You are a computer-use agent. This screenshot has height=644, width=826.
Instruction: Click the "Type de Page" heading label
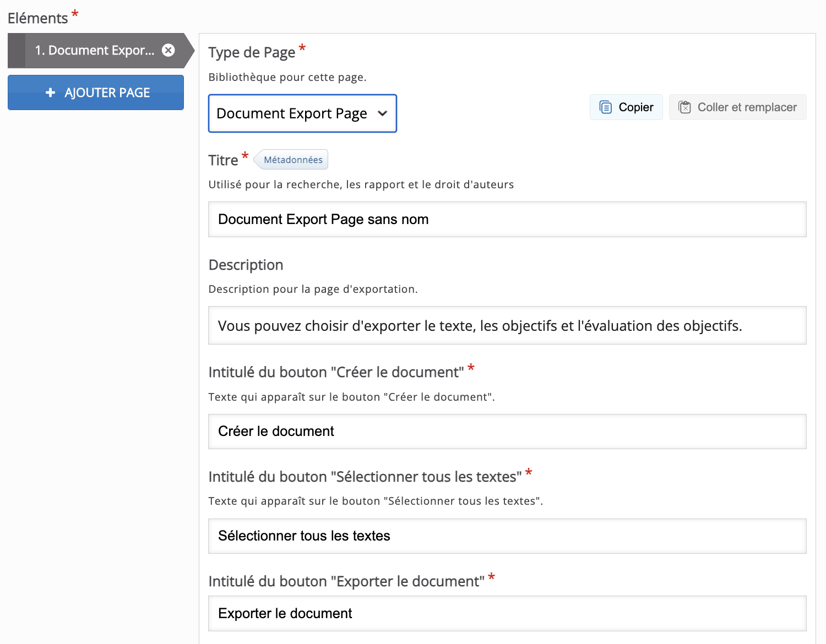pos(252,53)
